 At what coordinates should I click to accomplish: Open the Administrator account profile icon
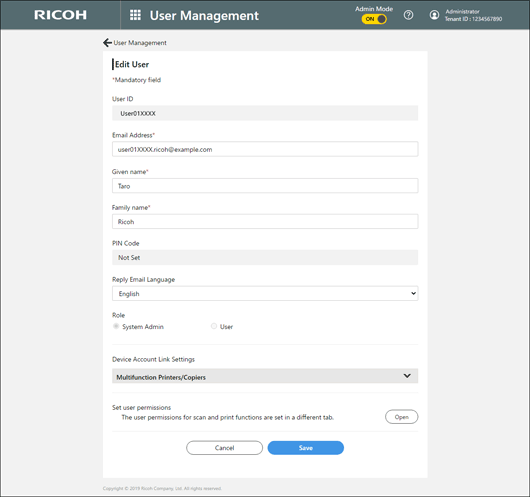434,15
